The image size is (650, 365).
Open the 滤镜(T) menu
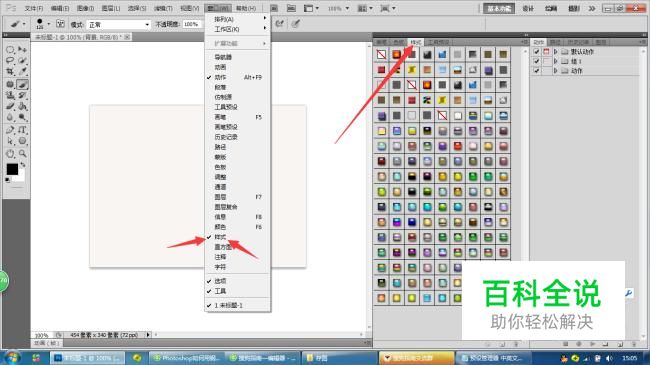(x=163, y=8)
